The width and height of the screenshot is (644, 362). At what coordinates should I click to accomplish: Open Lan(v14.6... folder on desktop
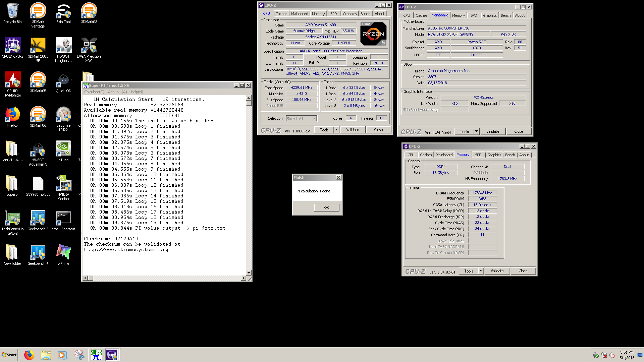pos(12,152)
